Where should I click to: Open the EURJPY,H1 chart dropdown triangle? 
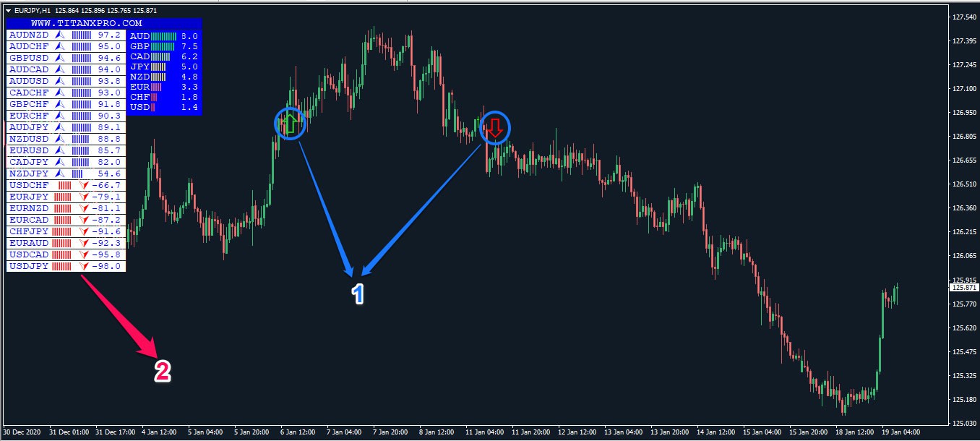(x=7, y=10)
